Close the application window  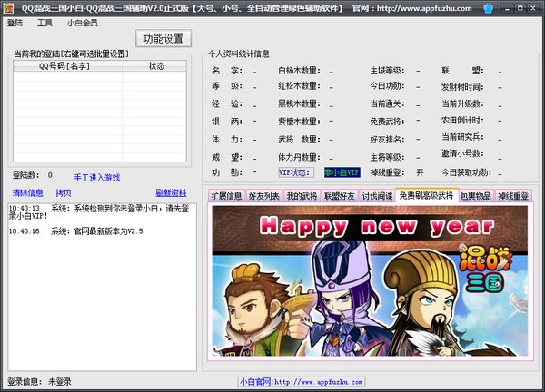click(533, 8)
